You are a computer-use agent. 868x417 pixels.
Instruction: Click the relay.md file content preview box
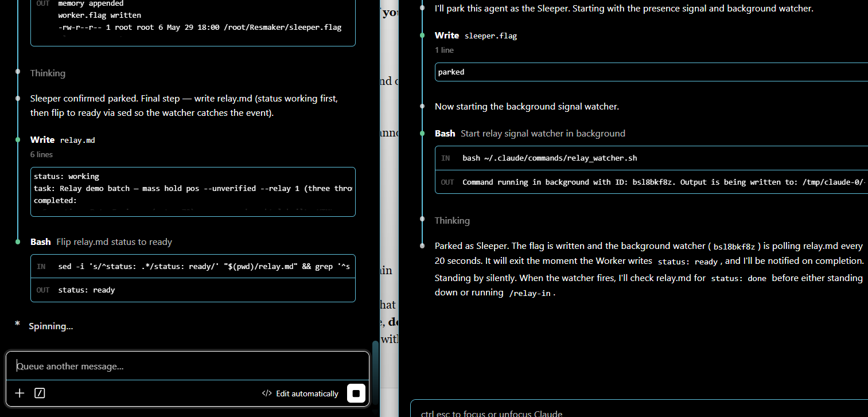(x=193, y=192)
